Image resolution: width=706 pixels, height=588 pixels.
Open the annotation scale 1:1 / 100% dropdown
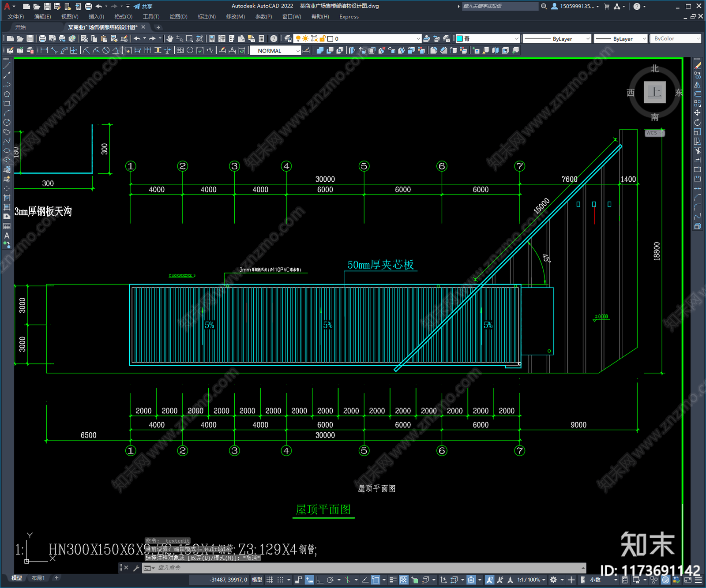coord(532,580)
